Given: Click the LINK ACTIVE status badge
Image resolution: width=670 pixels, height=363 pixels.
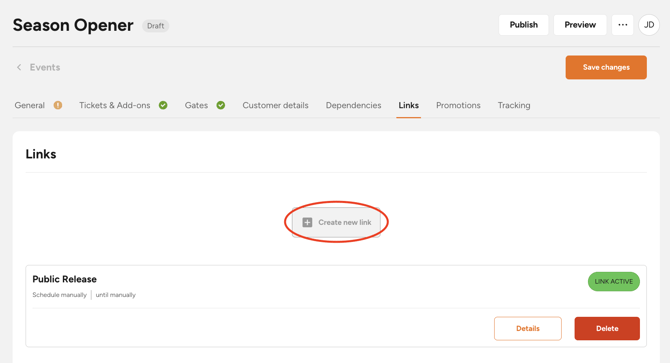Looking at the screenshot, I should [614, 281].
